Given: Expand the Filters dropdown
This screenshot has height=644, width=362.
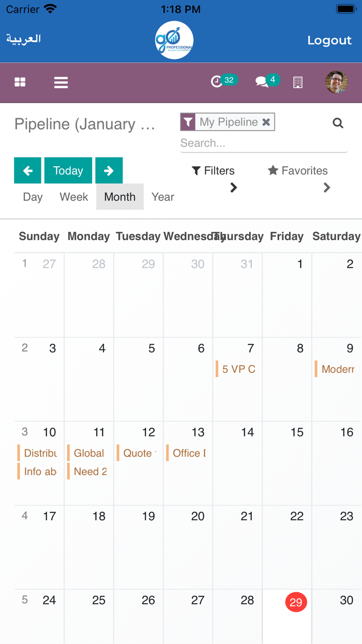Looking at the screenshot, I should pos(213,171).
